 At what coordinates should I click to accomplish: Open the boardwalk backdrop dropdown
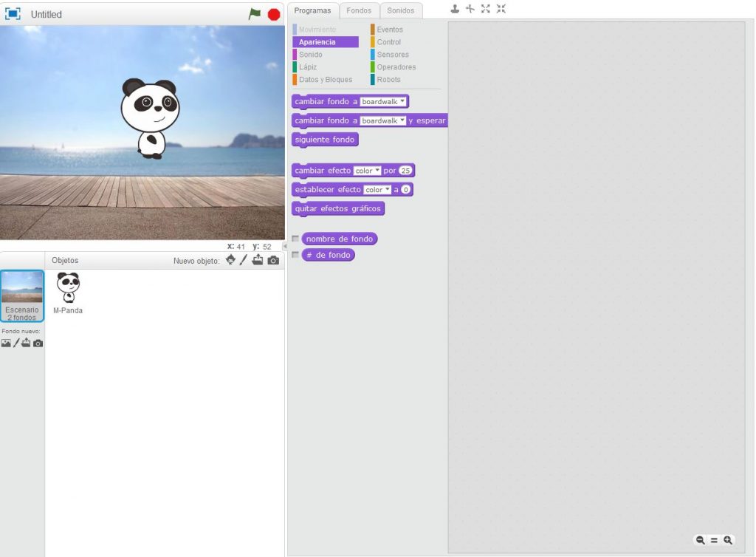point(384,100)
